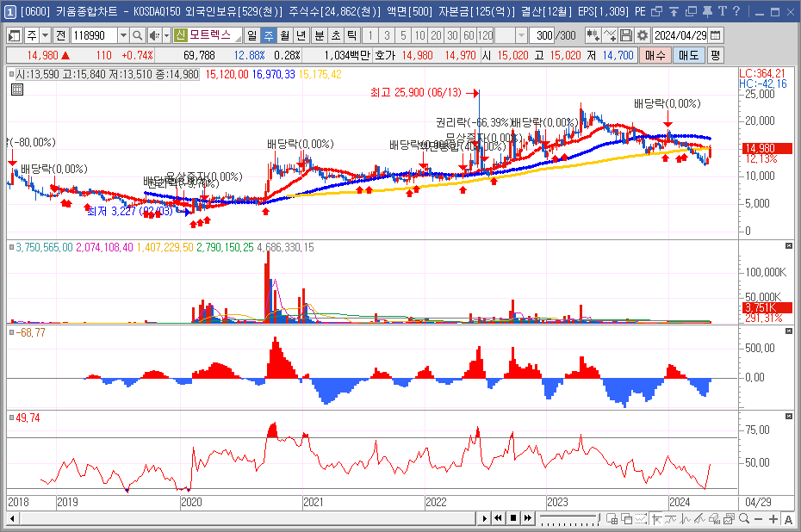Click the zoom magnifier icon in bottom toolbar
Viewport: 801px width, 532px height.
pos(744,519)
